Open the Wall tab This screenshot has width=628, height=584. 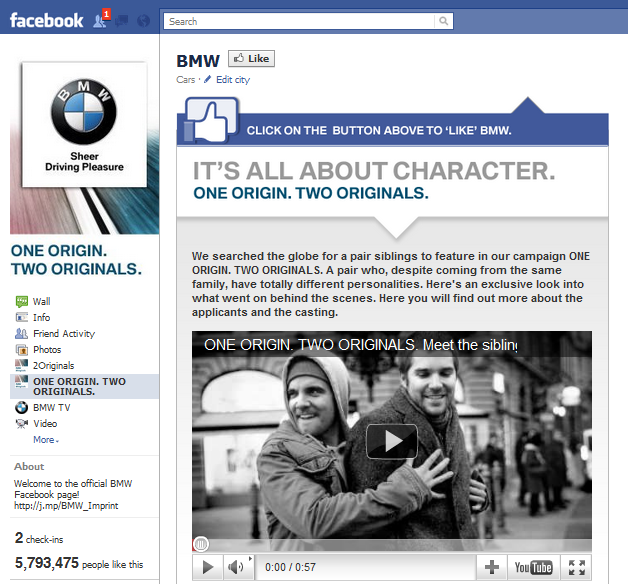(42, 301)
